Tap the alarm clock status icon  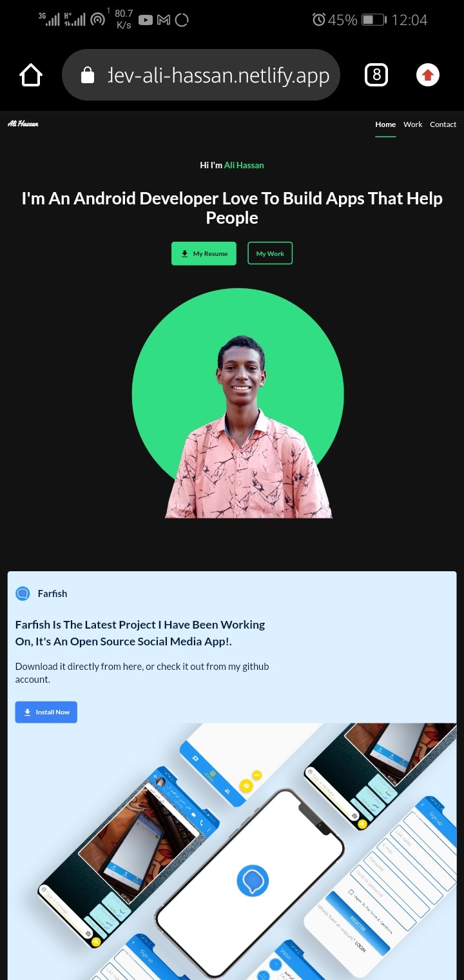point(318,20)
